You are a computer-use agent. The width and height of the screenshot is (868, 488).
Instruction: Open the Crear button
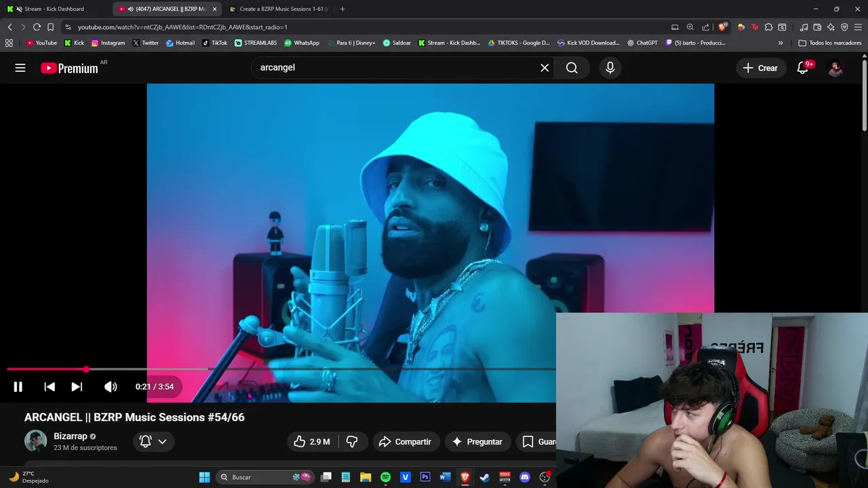(x=760, y=68)
